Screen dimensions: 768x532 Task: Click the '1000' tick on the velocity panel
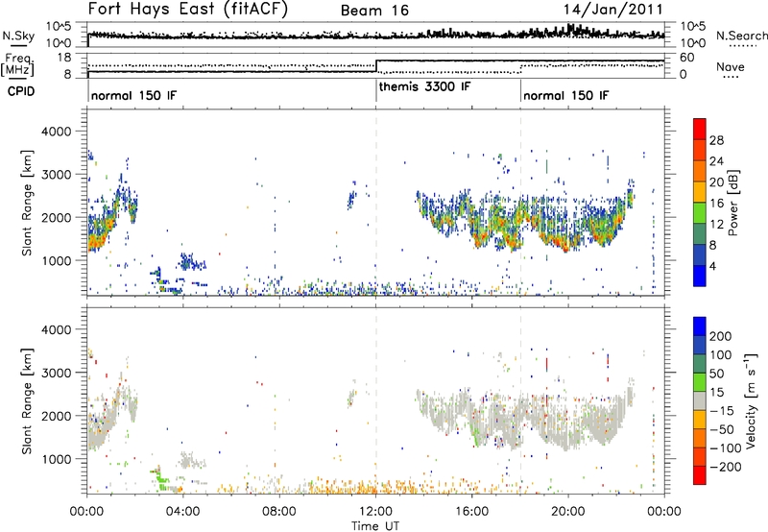tap(57, 459)
